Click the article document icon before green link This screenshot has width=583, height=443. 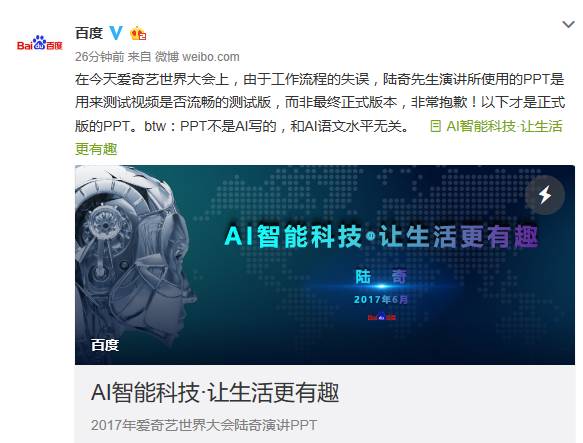(435, 126)
